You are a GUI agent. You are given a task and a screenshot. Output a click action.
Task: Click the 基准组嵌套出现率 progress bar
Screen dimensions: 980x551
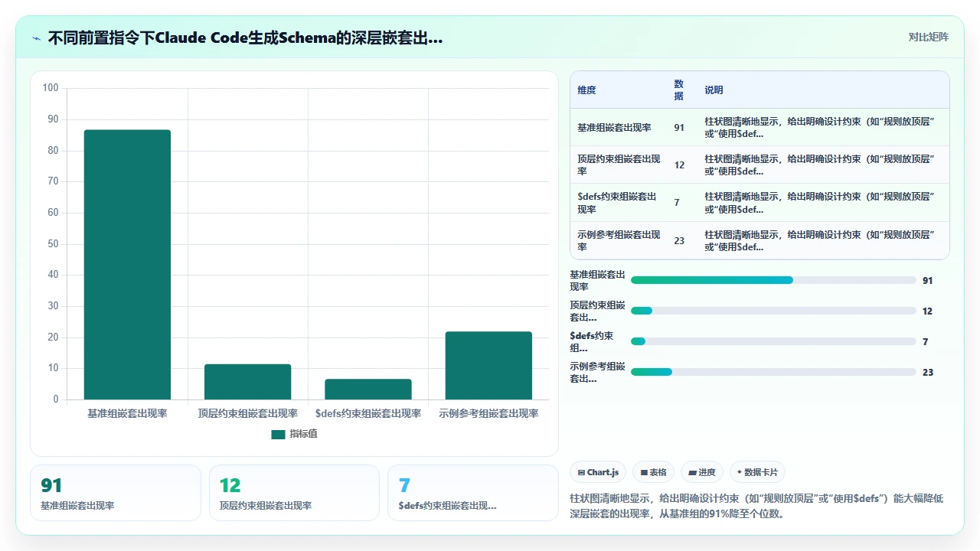pyautogui.click(x=773, y=280)
